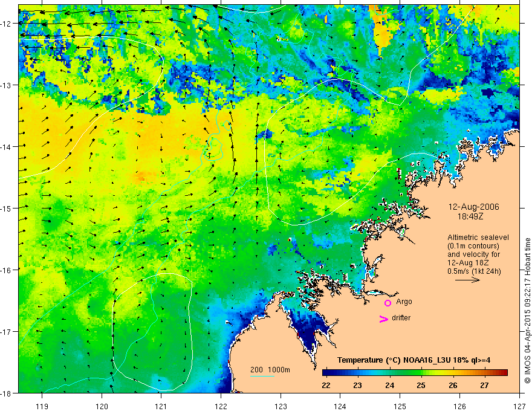Click the magenta Argo circle legend icon
The image size is (532, 411).
tap(388, 303)
